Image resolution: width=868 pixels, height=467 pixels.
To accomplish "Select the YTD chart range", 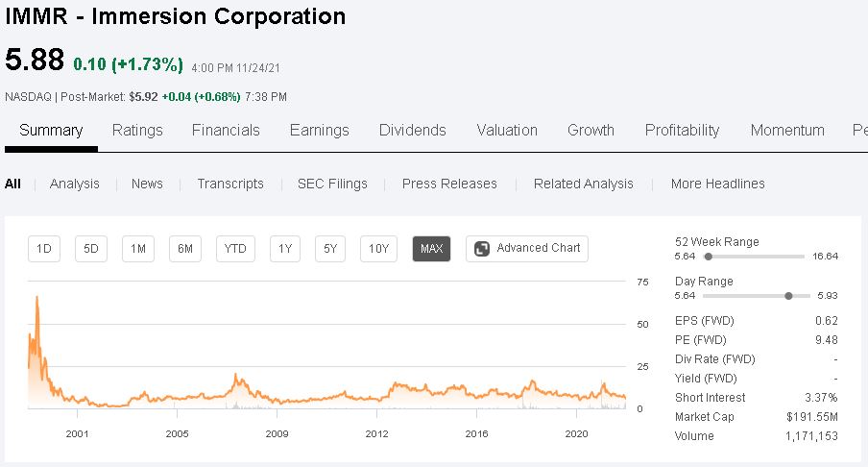I will coord(235,249).
